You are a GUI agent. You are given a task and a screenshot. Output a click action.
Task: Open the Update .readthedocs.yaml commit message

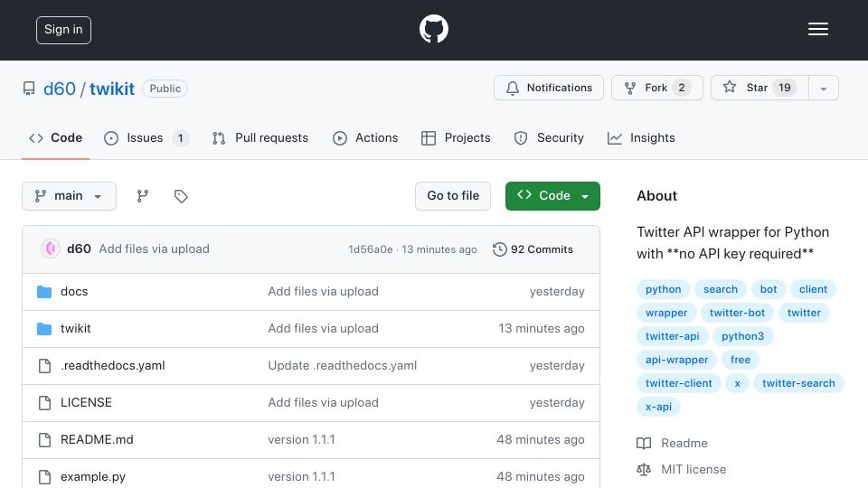[x=342, y=366]
